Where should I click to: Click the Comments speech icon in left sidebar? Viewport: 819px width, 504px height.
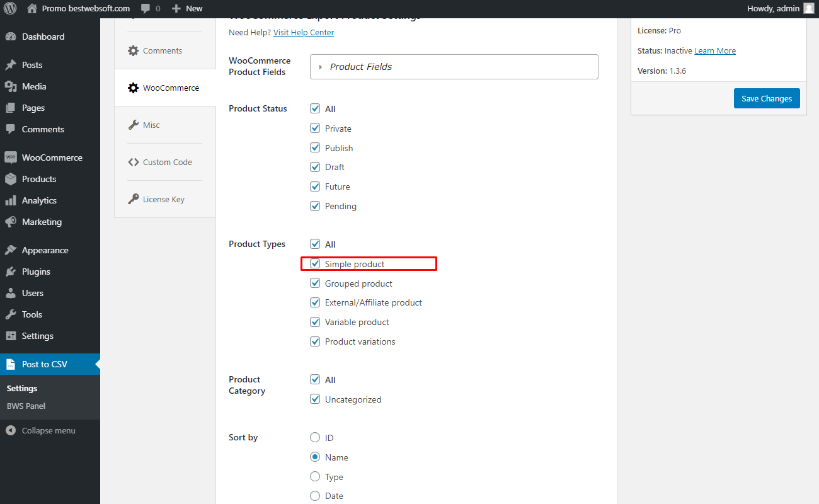11,129
